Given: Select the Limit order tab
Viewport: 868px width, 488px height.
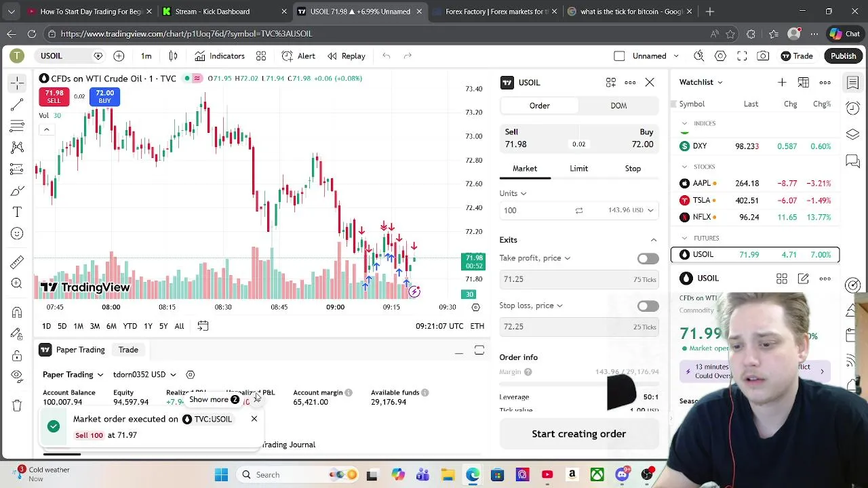Looking at the screenshot, I should [578, 169].
